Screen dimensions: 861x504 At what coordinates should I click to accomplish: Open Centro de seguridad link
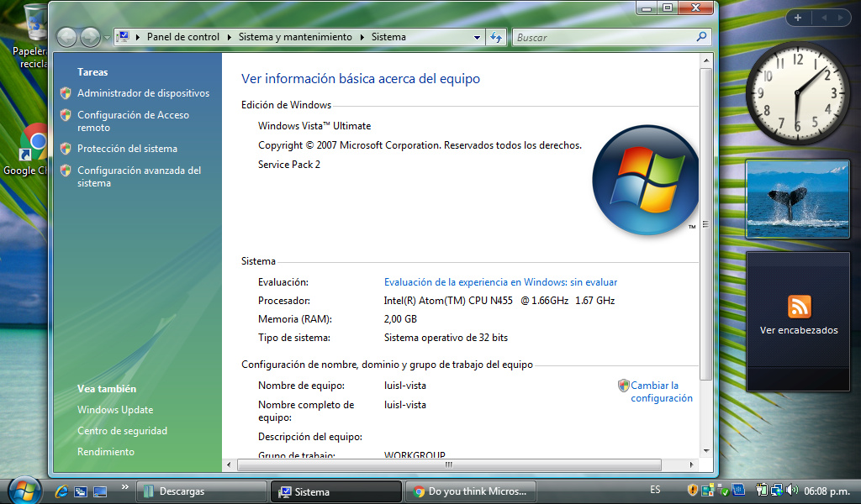coord(122,431)
